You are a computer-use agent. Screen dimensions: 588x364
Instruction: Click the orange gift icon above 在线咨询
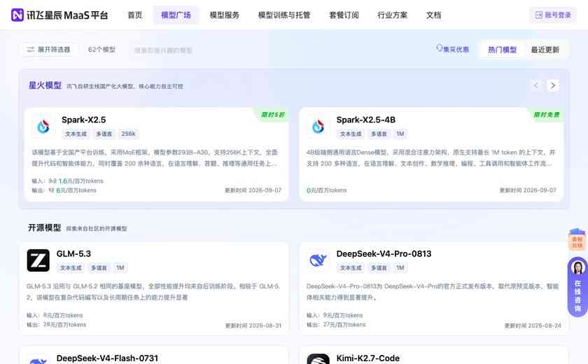pos(577,240)
